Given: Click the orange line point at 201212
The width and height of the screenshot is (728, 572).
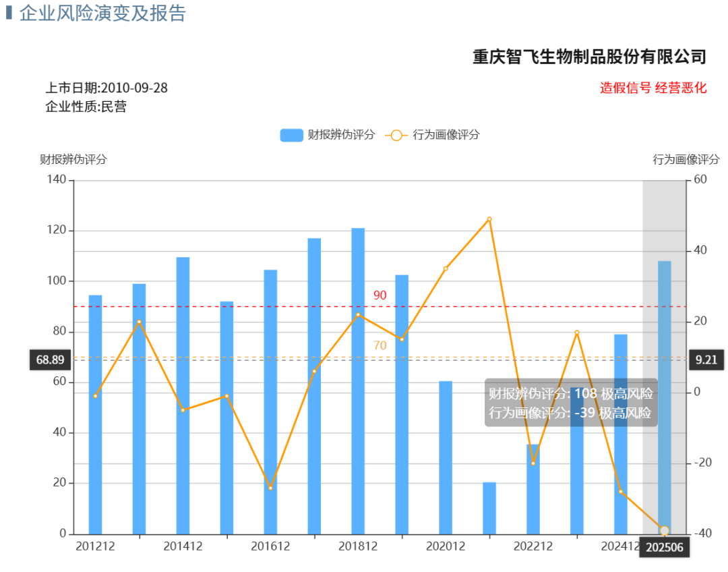Looking at the screenshot, I should [95, 396].
